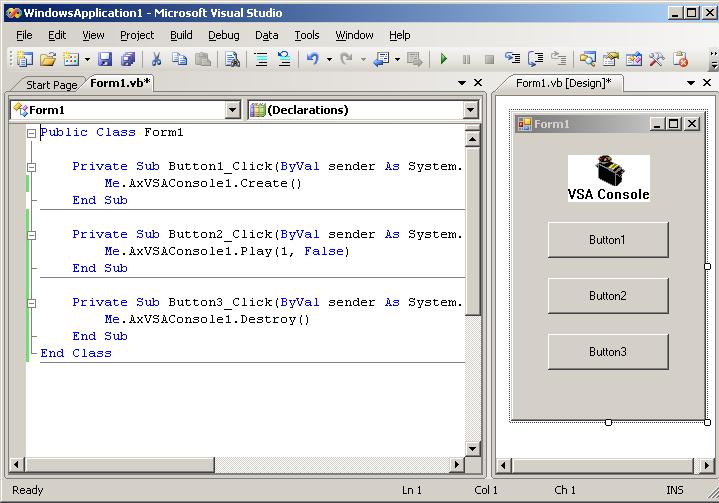Click the Navigate Backward icon
The image size is (719, 503).
pyautogui.click(x=381, y=59)
